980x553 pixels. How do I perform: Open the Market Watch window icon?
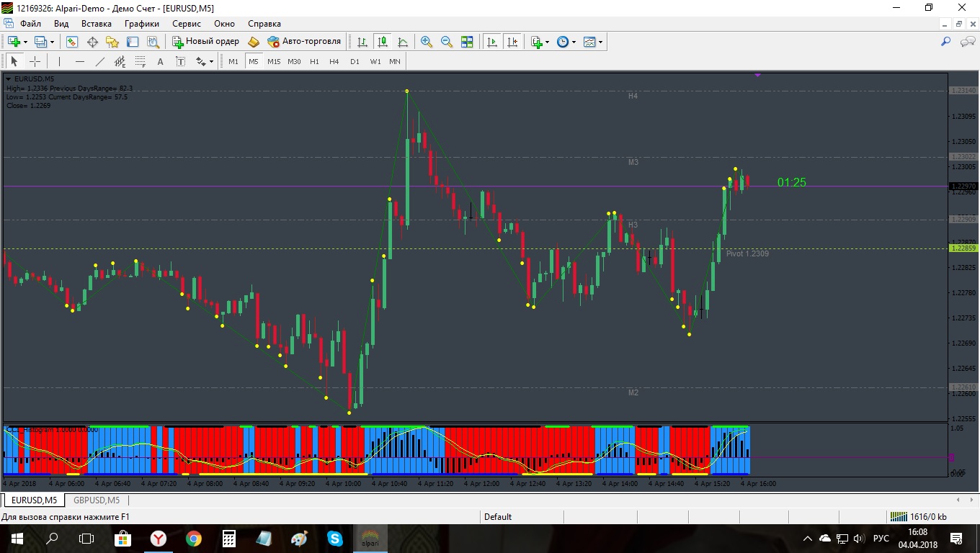coord(72,42)
